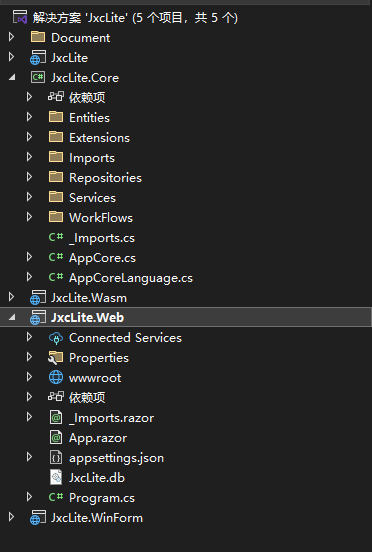Click the C# file icon of Program.cs
This screenshot has width=372, height=552.
56,497
